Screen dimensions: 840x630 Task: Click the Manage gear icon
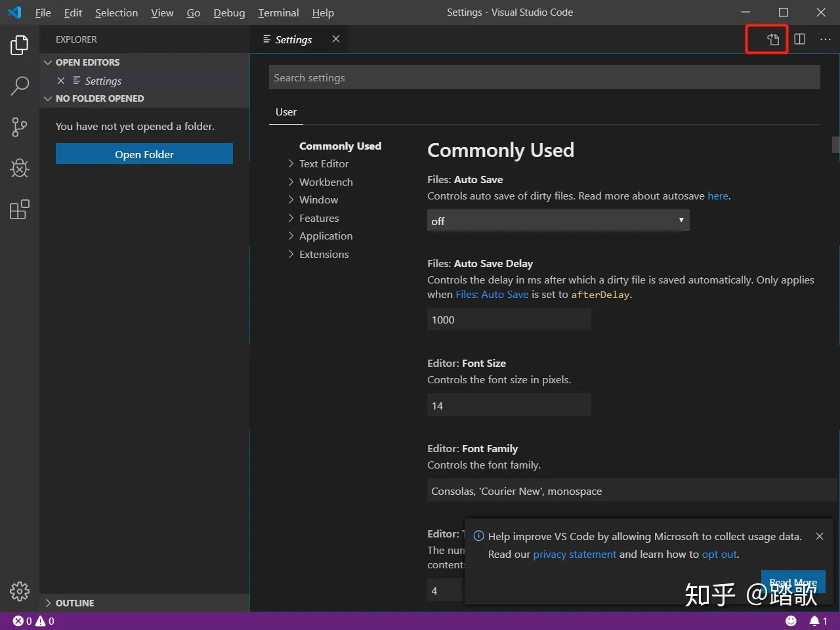click(x=20, y=591)
